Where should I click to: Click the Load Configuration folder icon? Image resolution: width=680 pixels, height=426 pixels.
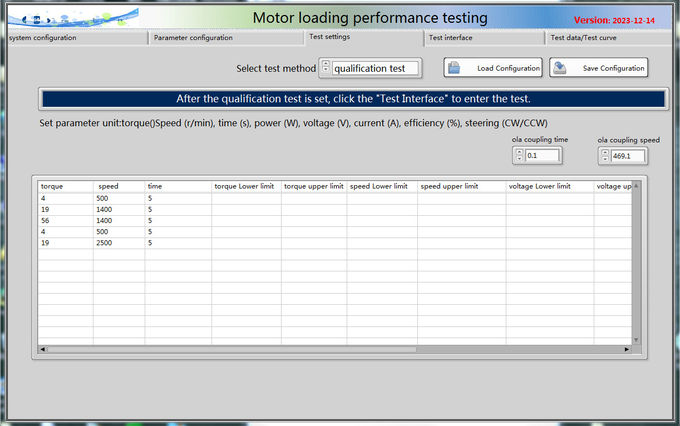coord(455,68)
